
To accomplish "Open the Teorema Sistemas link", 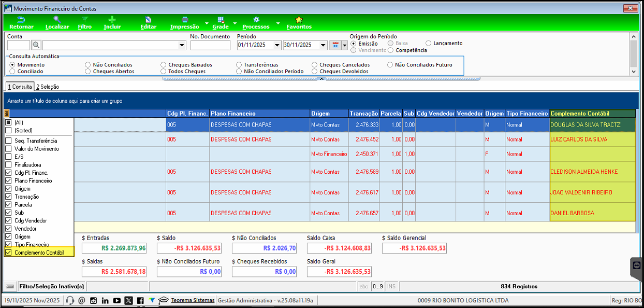I will [x=192, y=300].
